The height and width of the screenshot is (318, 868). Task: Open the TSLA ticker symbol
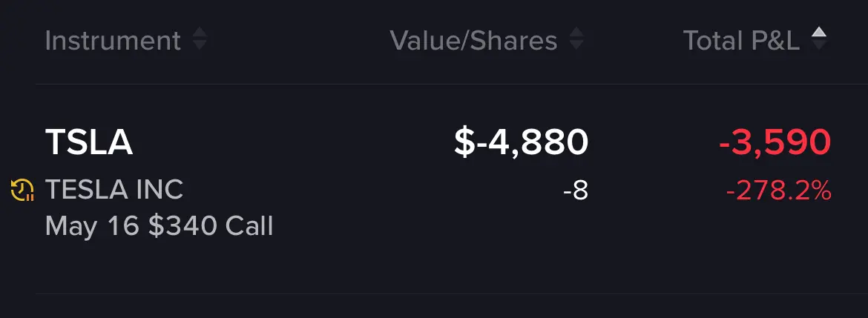pos(88,142)
